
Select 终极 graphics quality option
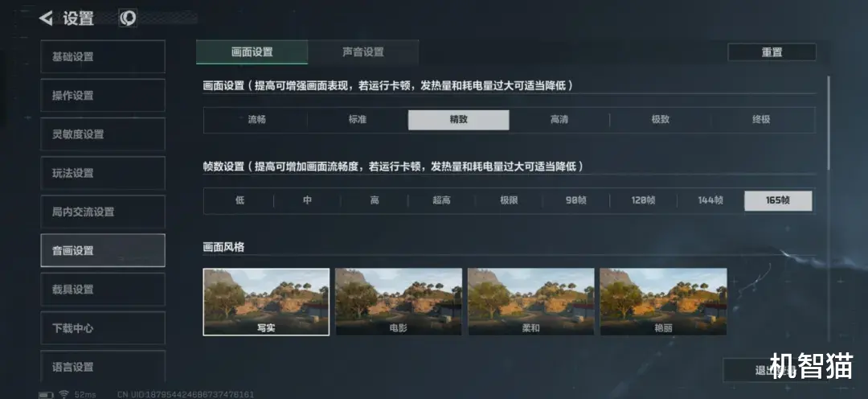coord(761,120)
